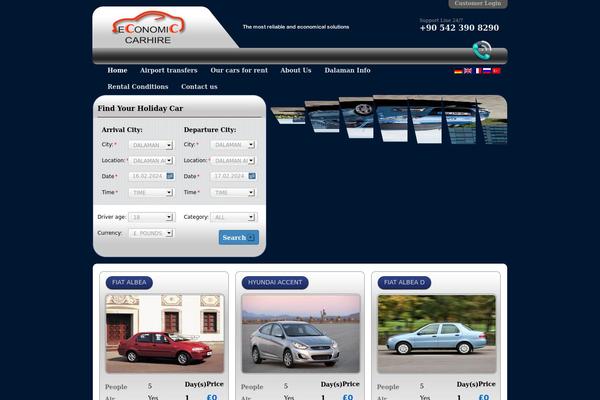The image size is (600, 400).
Task: Open the About Us page
Action: click(296, 70)
